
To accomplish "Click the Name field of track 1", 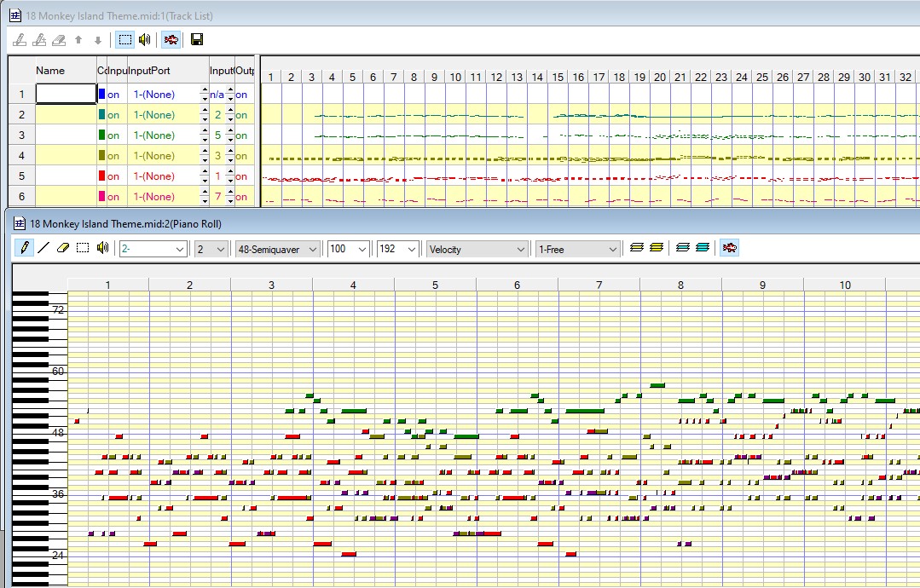I will point(67,95).
